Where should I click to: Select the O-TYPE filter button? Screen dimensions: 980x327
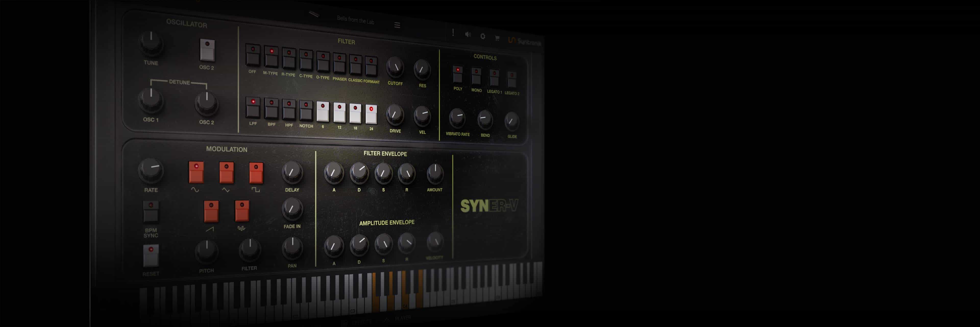(323, 62)
